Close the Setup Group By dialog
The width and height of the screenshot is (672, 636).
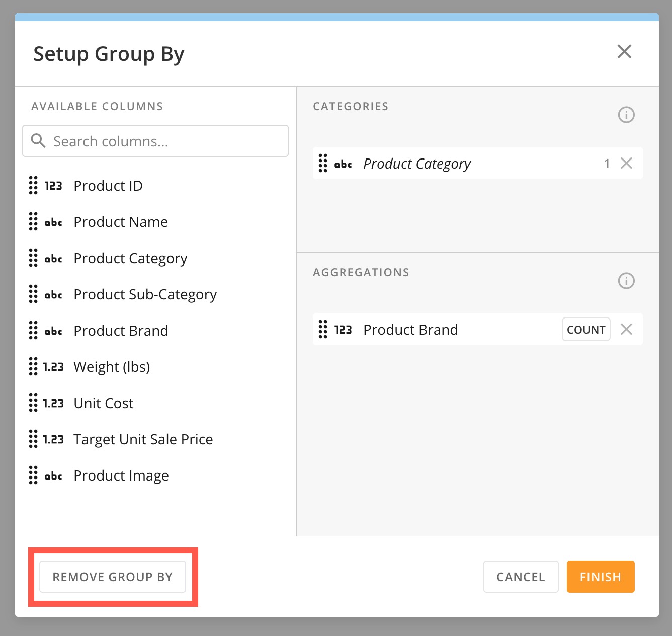624,51
